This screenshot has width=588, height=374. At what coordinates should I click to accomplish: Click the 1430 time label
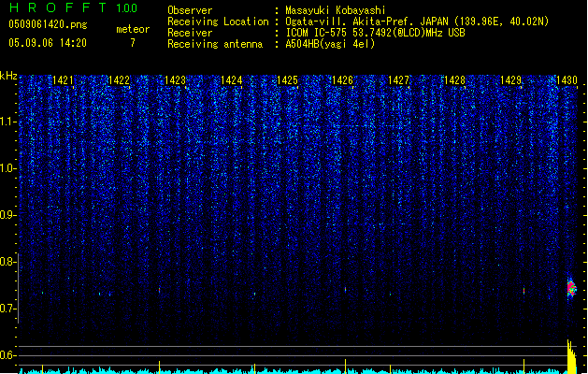click(x=566, y=80)
